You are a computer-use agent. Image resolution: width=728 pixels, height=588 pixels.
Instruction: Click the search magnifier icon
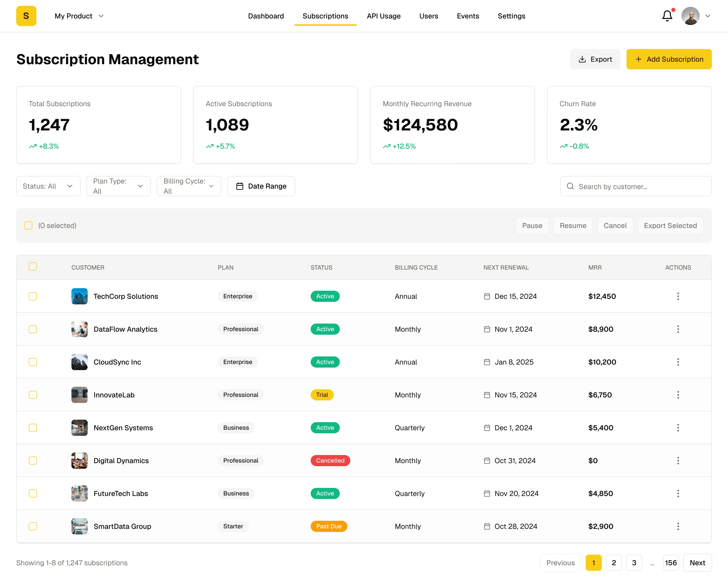570,186
